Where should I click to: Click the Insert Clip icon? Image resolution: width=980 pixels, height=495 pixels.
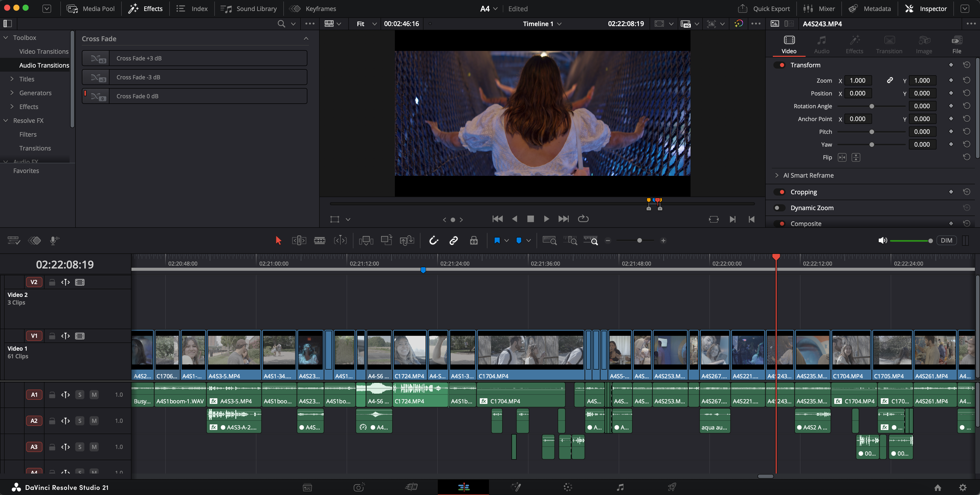[x=366, y=240]
